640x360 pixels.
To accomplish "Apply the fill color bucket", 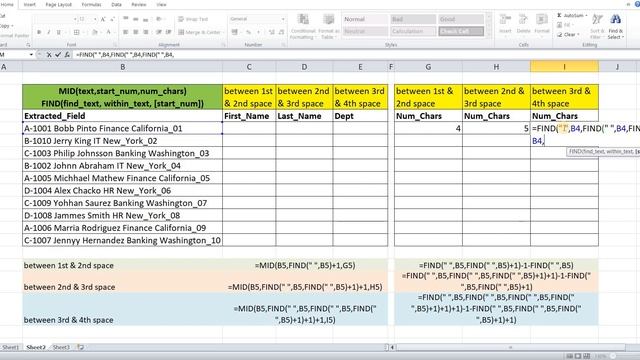I will click(x=95, y=32).
